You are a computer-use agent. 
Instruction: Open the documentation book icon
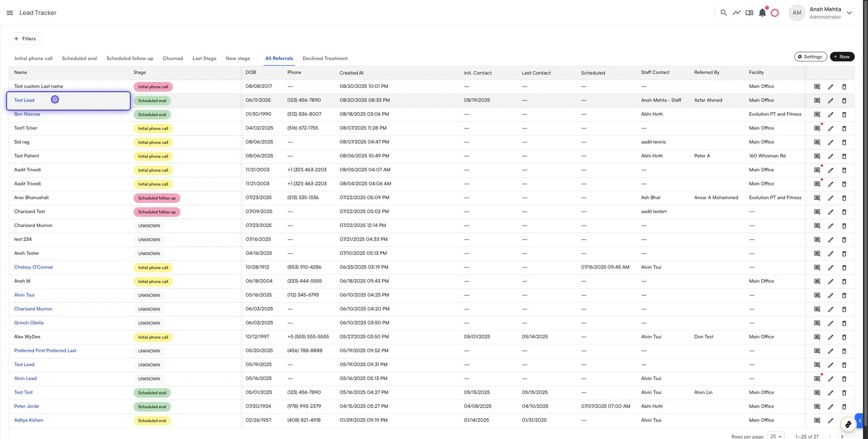coord(749,13)
